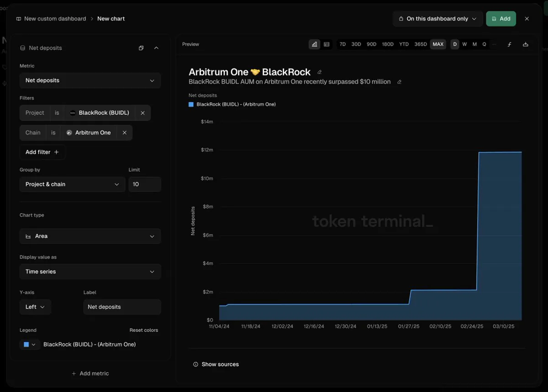Remove the Arbitrum One chain filter
Viewport: 548px width, 392px height.
pos(125,133)
